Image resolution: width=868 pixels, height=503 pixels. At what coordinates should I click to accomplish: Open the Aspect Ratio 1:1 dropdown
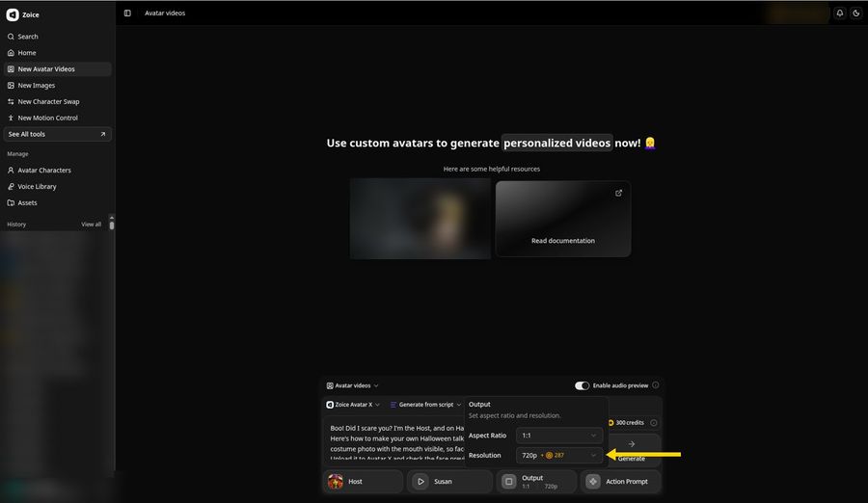[558, 436]
